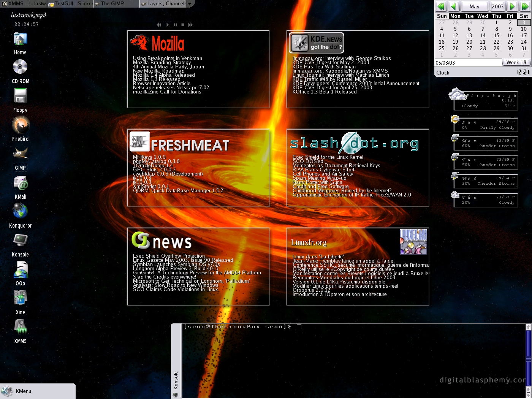The width and height of the screenshot is (532, 399).
Task: Click the KDE.News logo
Action: pos(316,43)
